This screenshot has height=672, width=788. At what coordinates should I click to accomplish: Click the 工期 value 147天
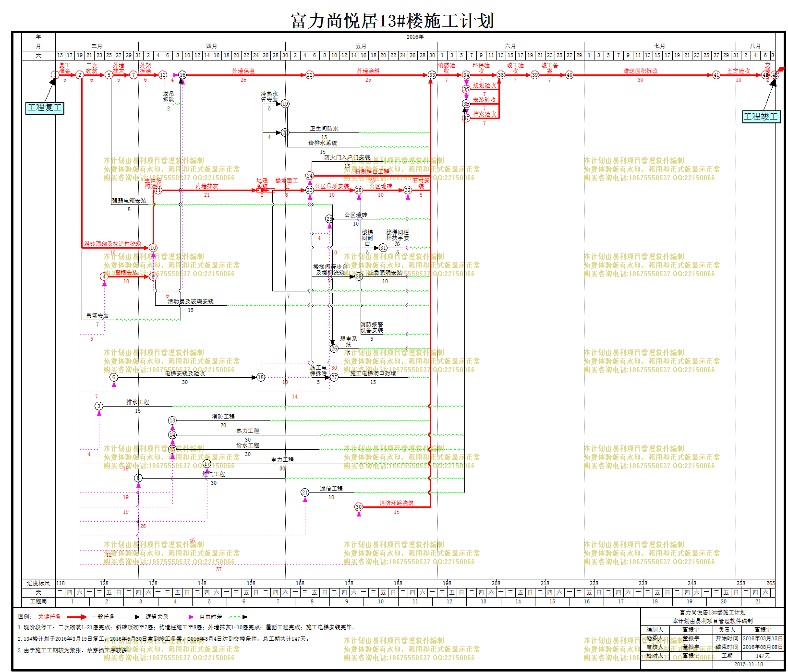click(763, 656)
